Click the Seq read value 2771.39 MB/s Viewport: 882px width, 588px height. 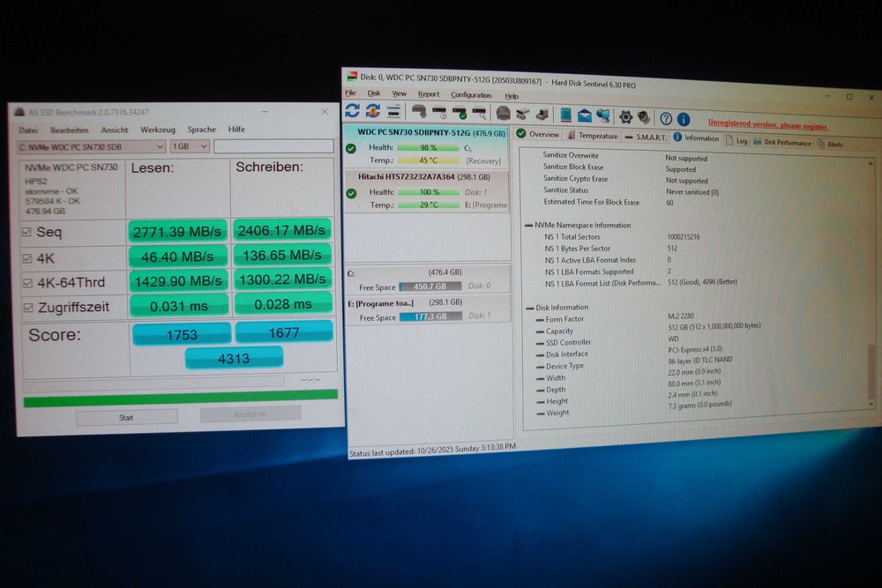[x=178, y=231]
